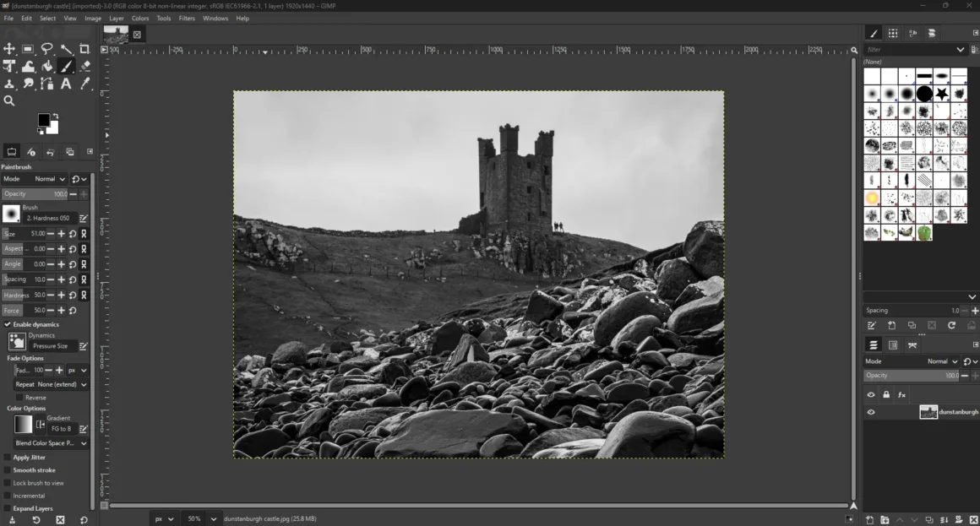980x526 pixels.
Task: Activate the Zoom magnifier tool
Action: pyautogui.click(x=9, y=100)
